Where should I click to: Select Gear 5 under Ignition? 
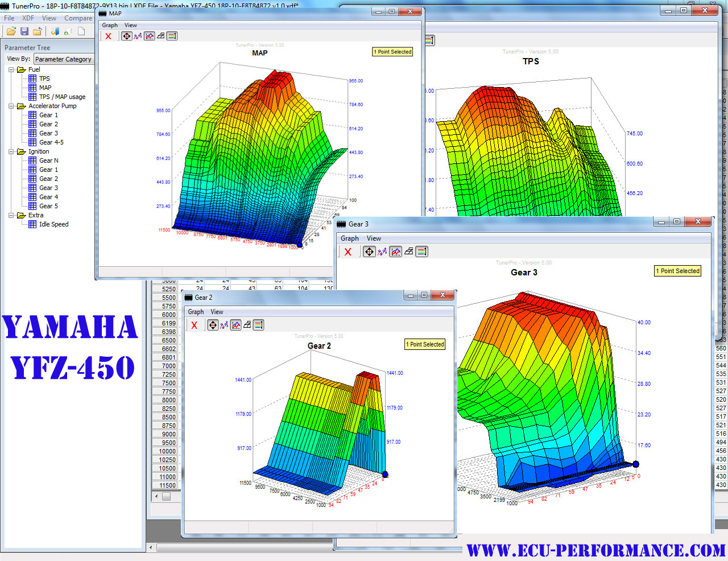(x=48, y=206)
